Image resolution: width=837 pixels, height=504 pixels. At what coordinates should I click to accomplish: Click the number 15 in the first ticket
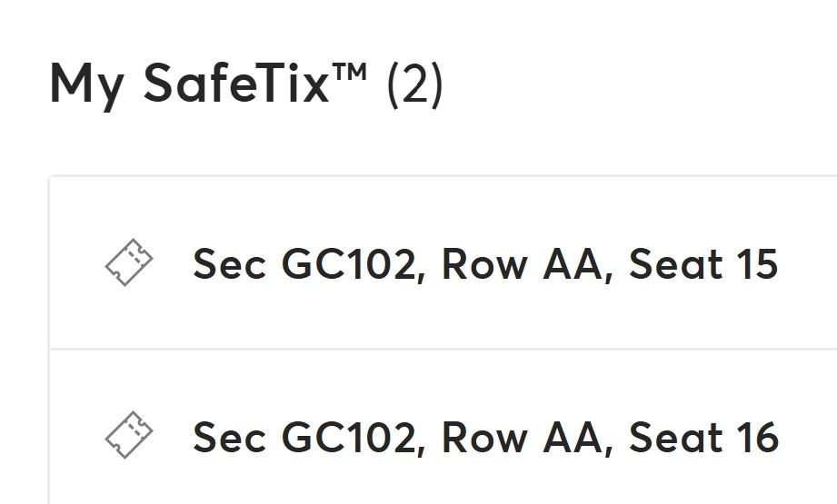tap(756, 264)
